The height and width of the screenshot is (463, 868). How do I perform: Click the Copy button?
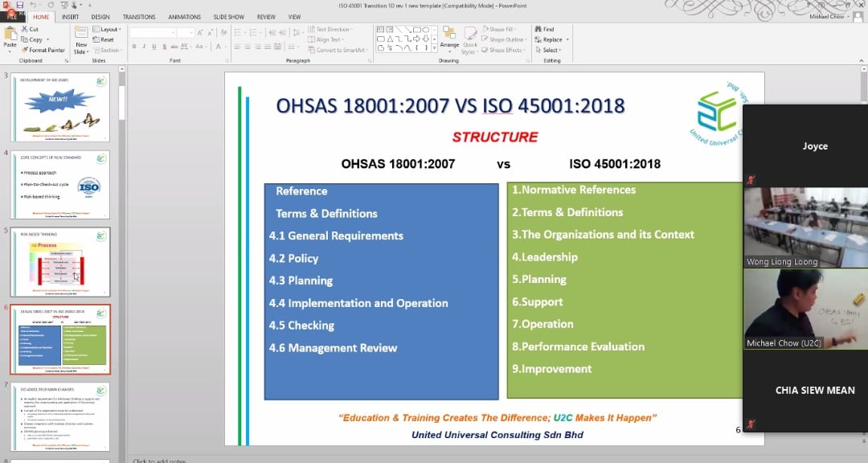pyautogui.click(x=34, y=39)
